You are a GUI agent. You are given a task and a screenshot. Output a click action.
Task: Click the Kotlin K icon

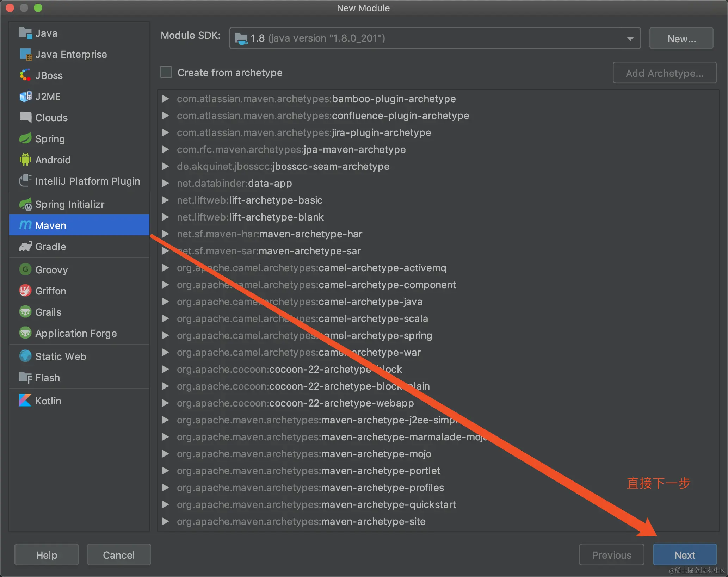click(25, 401)
